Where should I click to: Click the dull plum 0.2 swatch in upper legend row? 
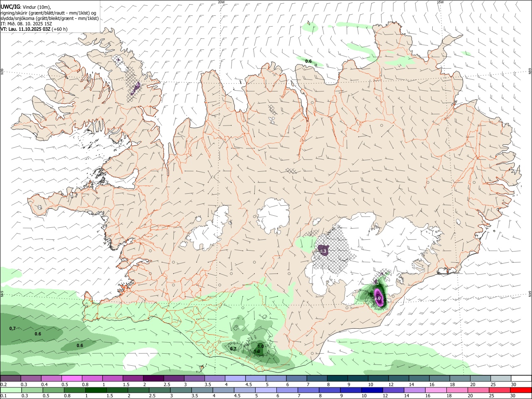[x=10, y=378]
